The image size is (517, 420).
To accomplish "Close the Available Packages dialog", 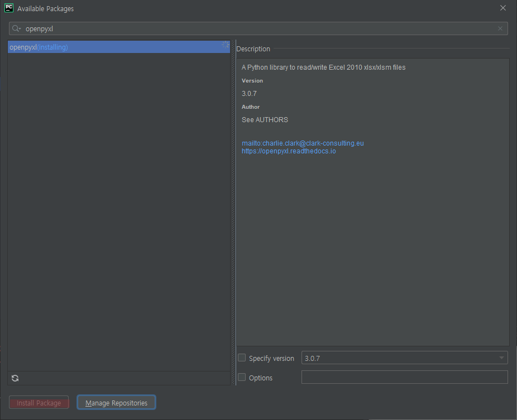I will [x=502, y=8].
